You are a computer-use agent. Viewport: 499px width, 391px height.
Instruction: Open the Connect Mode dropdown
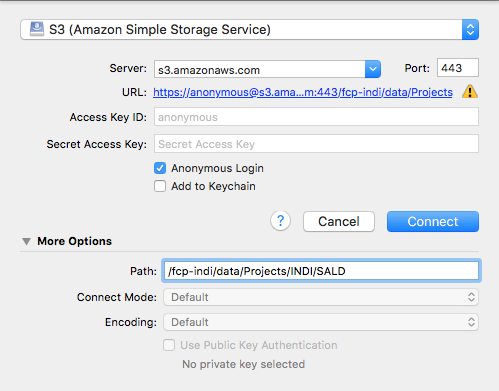coord(321,297)
